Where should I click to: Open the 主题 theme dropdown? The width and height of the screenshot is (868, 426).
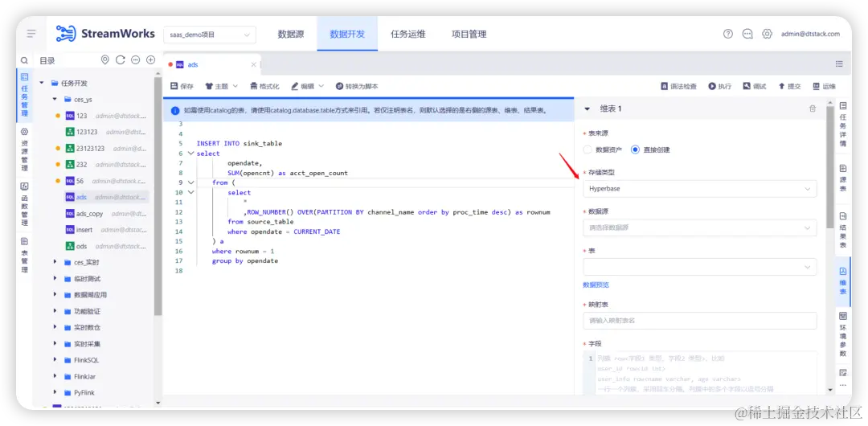222,87
